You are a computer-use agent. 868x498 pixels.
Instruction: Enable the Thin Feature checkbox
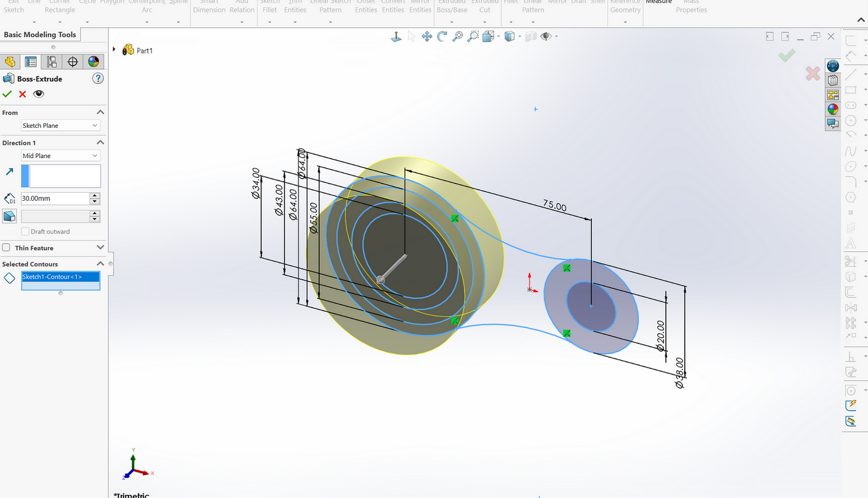click(x=6, y=248)
